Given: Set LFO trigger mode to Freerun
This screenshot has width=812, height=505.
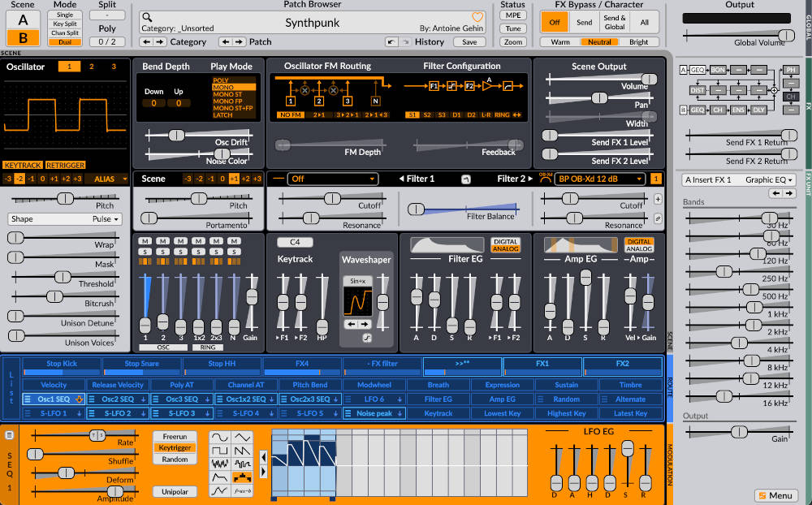Looking at the screenshot, I should click(175, 437).
